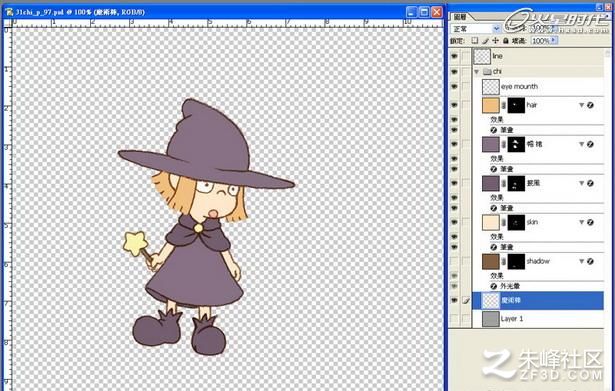
Task: Collapse the hair layer effects list
Action: click(581, 105)
